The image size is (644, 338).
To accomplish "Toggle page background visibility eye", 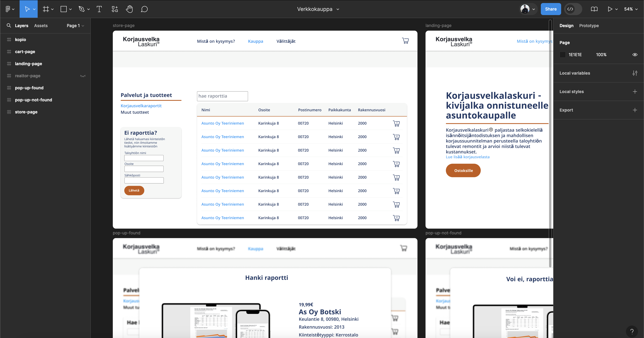I will click(635, 54).
